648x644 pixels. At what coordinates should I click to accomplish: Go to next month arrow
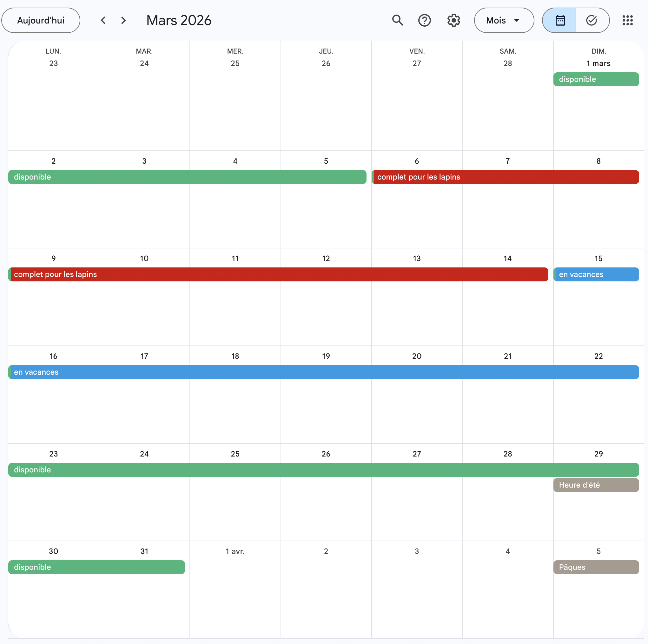[123, 20]
